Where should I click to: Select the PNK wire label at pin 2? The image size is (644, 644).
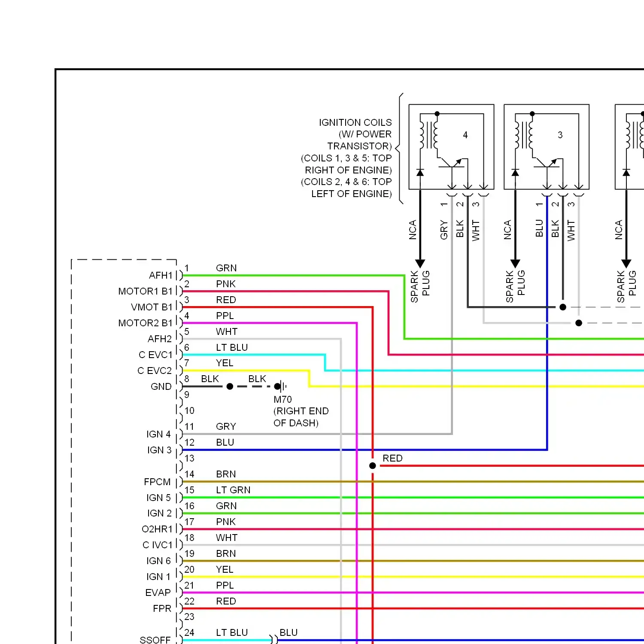point(226,284)
